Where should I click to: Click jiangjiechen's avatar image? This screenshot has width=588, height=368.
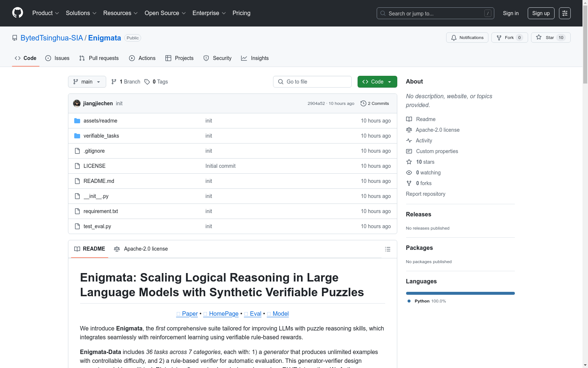(77, 103)
